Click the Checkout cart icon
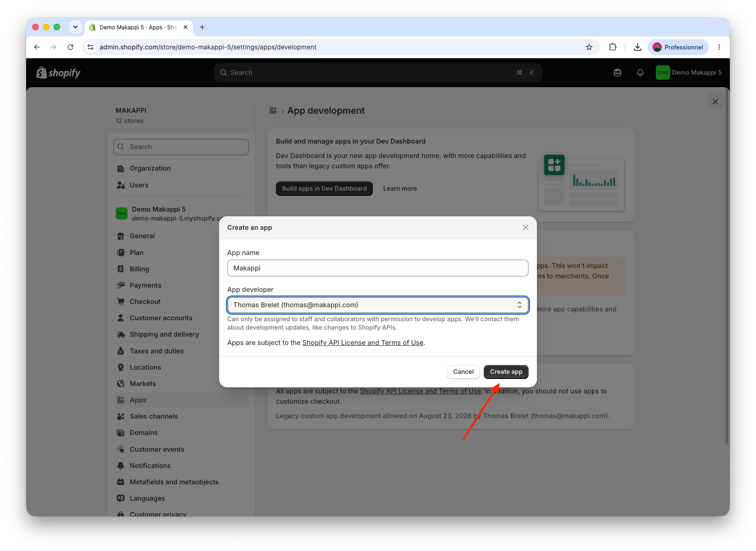 121,302
